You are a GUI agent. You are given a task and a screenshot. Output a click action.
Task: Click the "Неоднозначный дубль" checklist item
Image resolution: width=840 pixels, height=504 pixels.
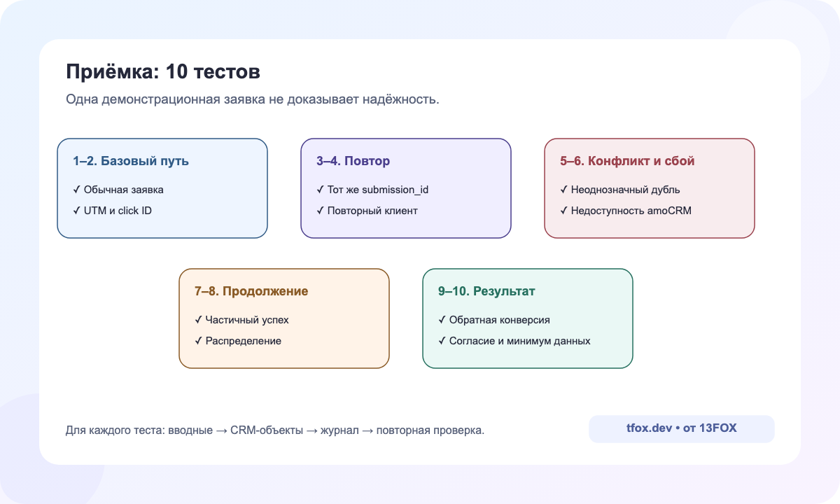[x=620, y=189]
